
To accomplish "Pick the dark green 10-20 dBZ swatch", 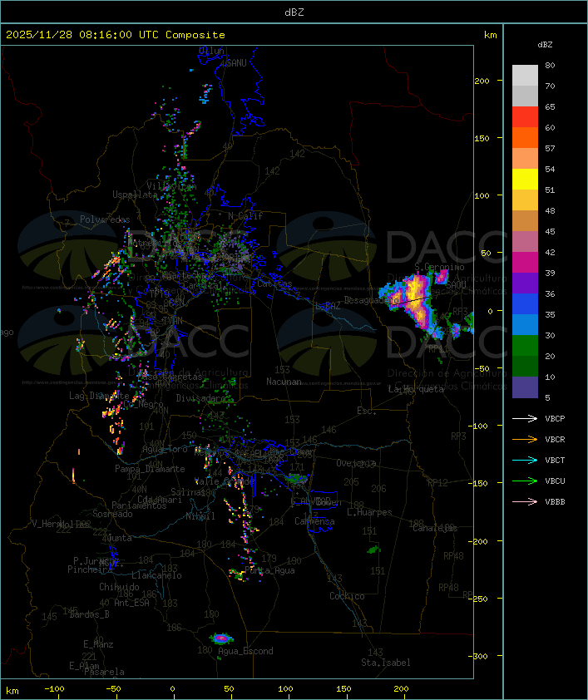I will [525, 366].
